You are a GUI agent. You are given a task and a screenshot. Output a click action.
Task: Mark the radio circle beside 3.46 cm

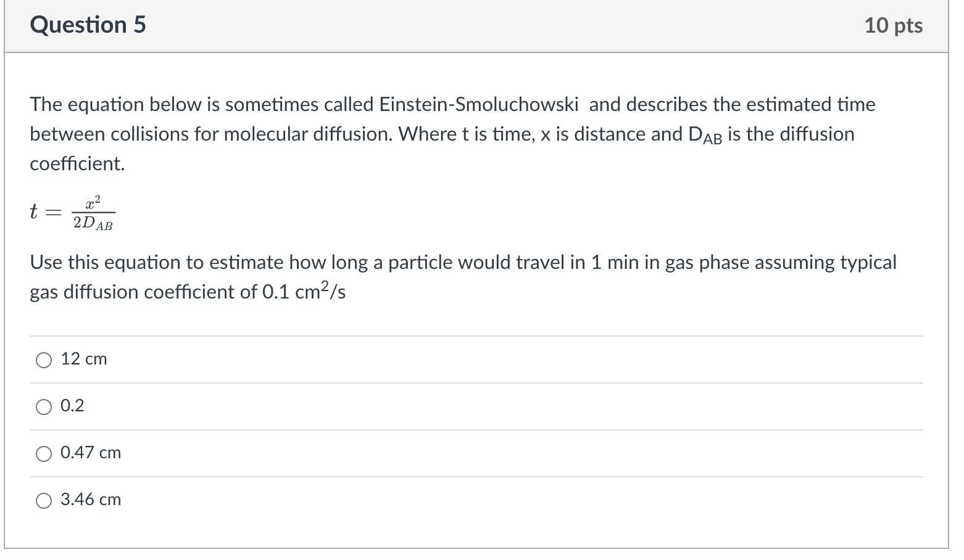(44, 501)
